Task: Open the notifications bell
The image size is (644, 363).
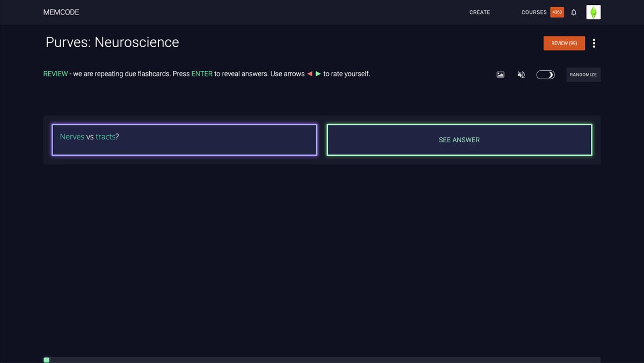Action: [574, 12]
